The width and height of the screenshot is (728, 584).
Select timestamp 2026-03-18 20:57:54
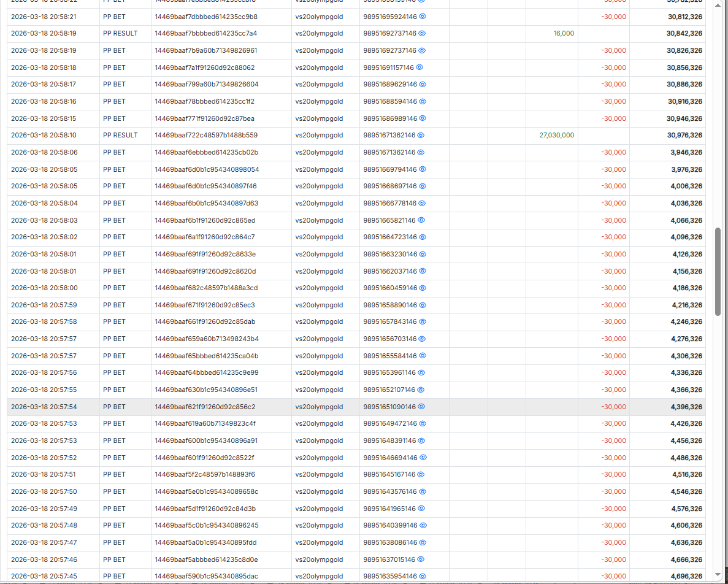[44, 407]
